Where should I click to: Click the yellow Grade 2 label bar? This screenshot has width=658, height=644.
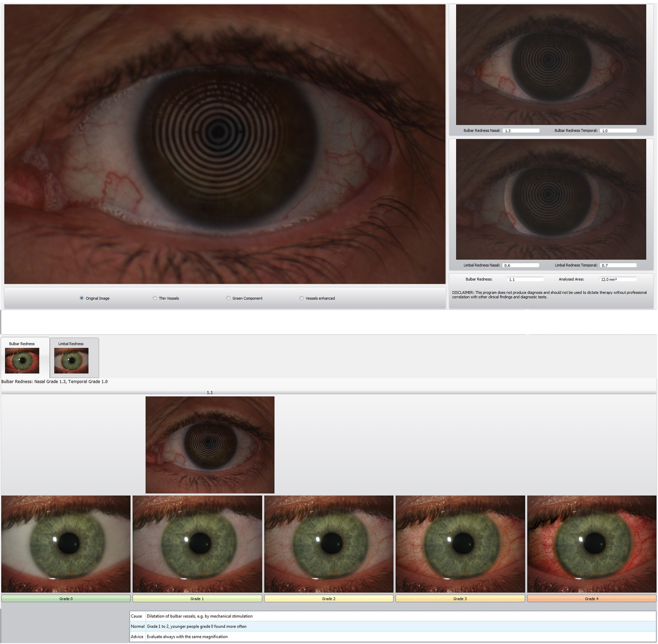pyautogui.click(x=329, y=599)
